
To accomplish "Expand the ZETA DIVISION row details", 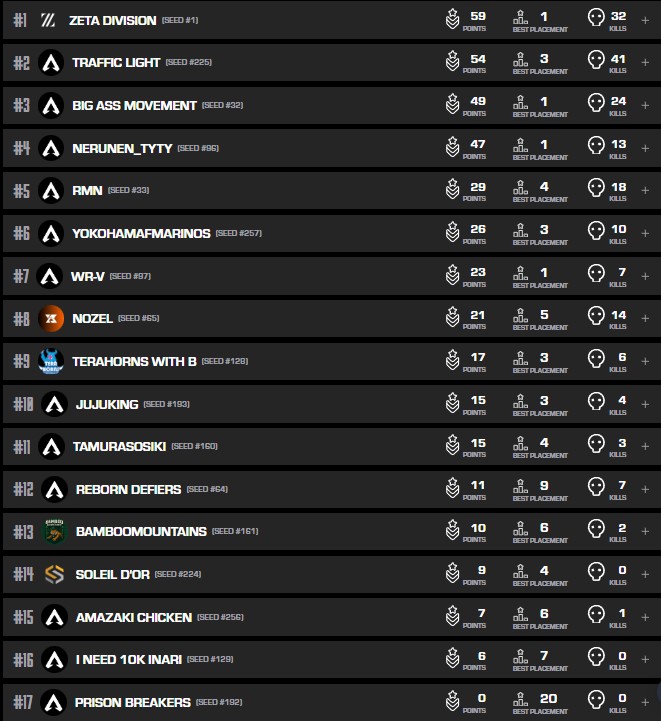I will (x=644, y=20).
